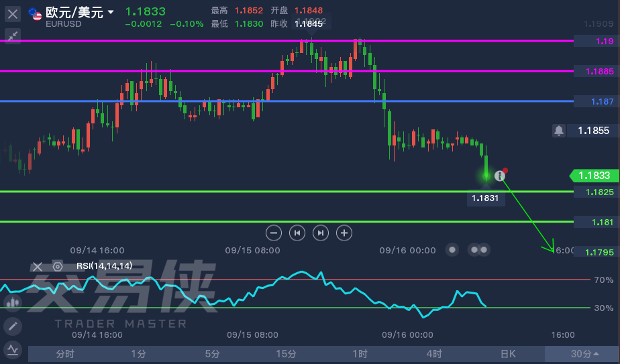Click the EURUSD ticker subtitle
This screenshot has height=364, width=620.
(x=63, y=24)
